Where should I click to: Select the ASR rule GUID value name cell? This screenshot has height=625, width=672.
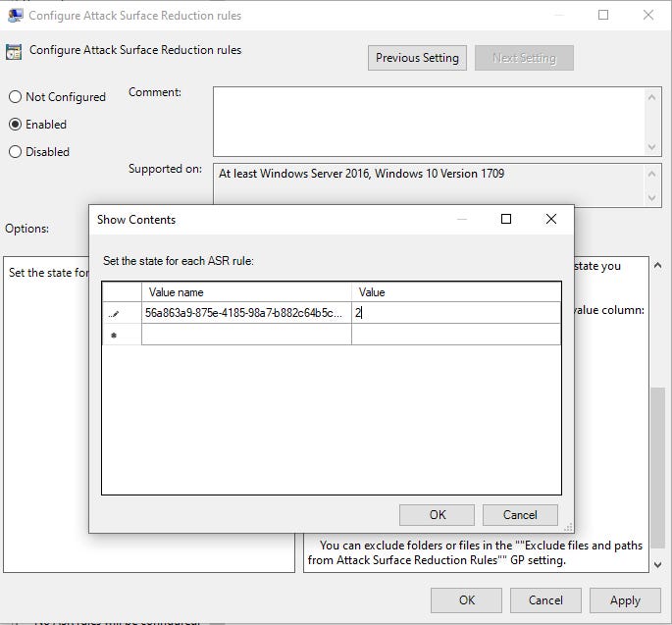tap(245, 313)
